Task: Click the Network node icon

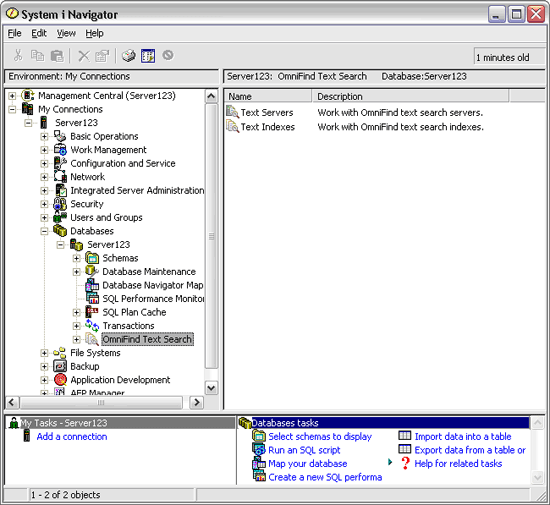Action: click(60, 176)
